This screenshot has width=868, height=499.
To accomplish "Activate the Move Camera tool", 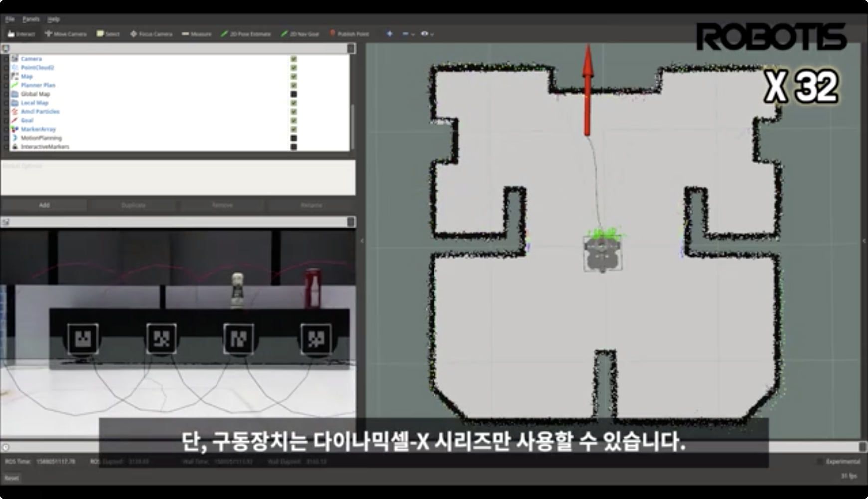I will point(66,34).
